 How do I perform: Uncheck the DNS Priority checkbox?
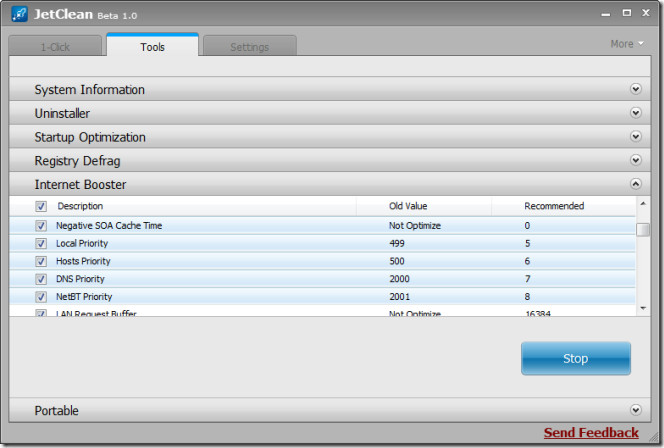tap(41, 279)
